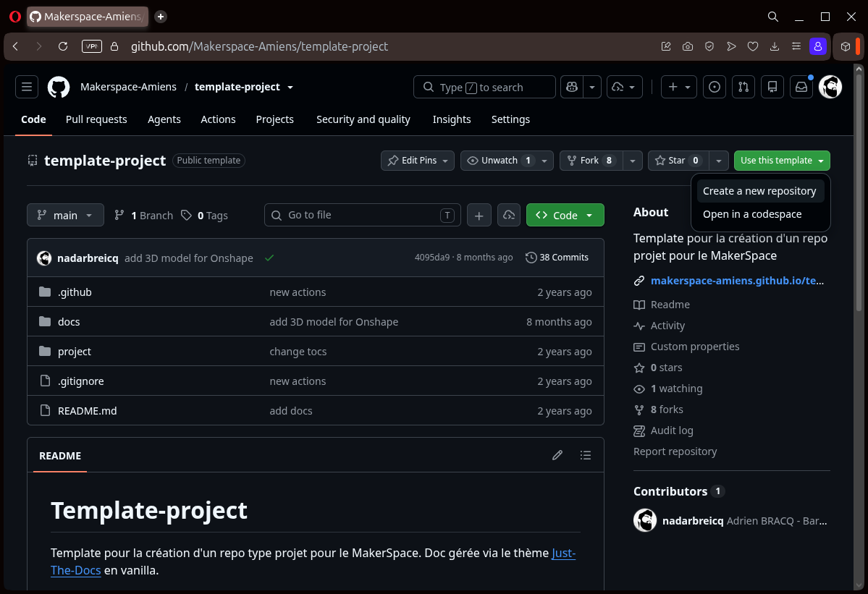Select Open in a codespace

pos(760,214)
